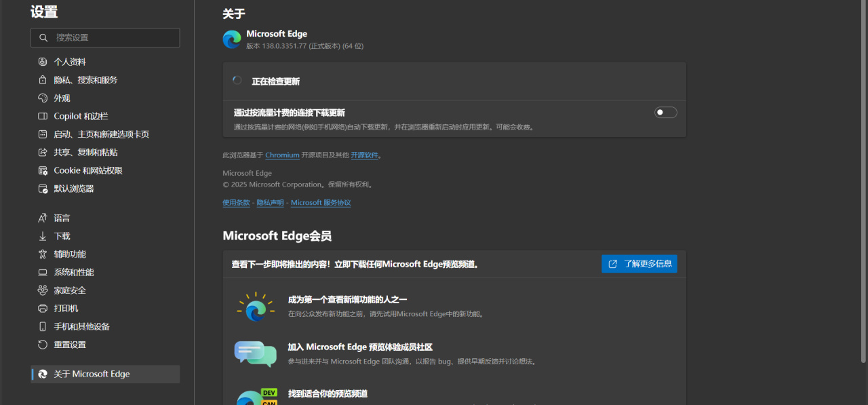
Task: Click the 外观 appearance icon
Action: (x=43, y=98)
